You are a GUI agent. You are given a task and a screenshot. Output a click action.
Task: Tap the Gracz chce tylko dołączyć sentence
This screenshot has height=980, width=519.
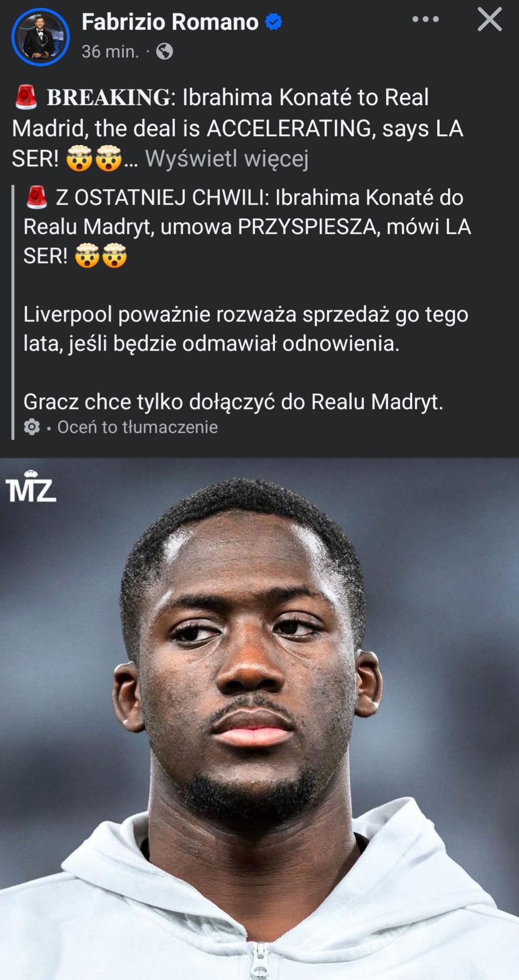point(233,402)
